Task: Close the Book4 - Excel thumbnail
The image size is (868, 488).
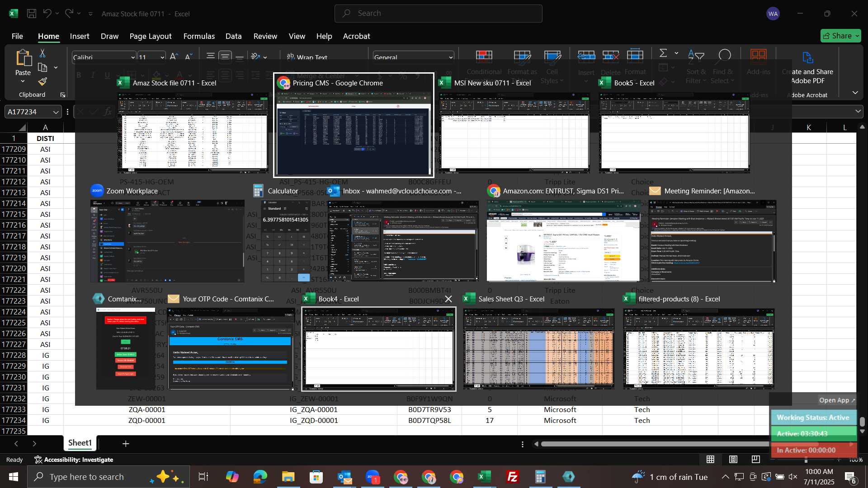Action: 448,299
